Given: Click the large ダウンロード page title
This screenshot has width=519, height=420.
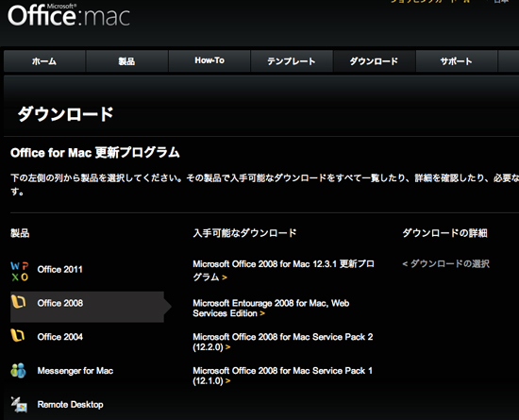Looking at the screenshot, I should coord(65,114).
